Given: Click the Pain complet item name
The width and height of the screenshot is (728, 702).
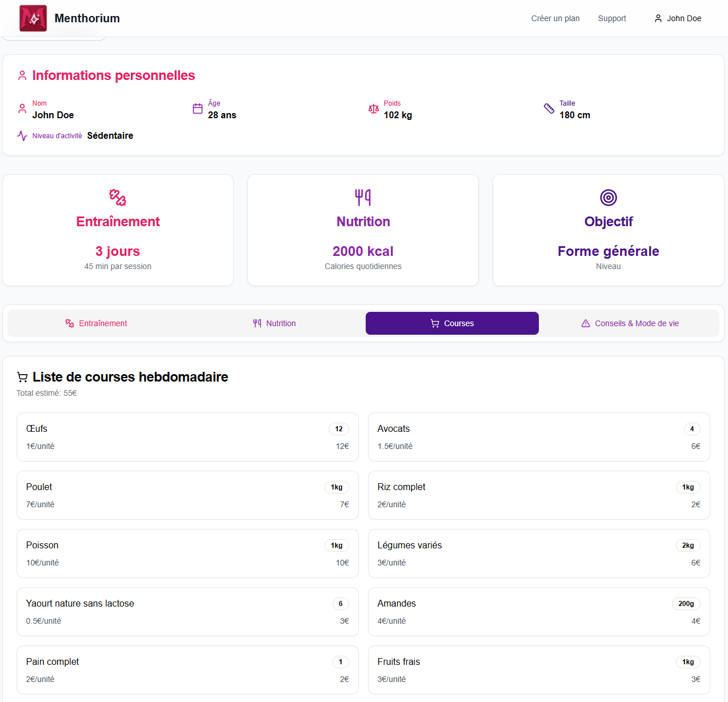Looking at the screenshot, I should [53, 661].
